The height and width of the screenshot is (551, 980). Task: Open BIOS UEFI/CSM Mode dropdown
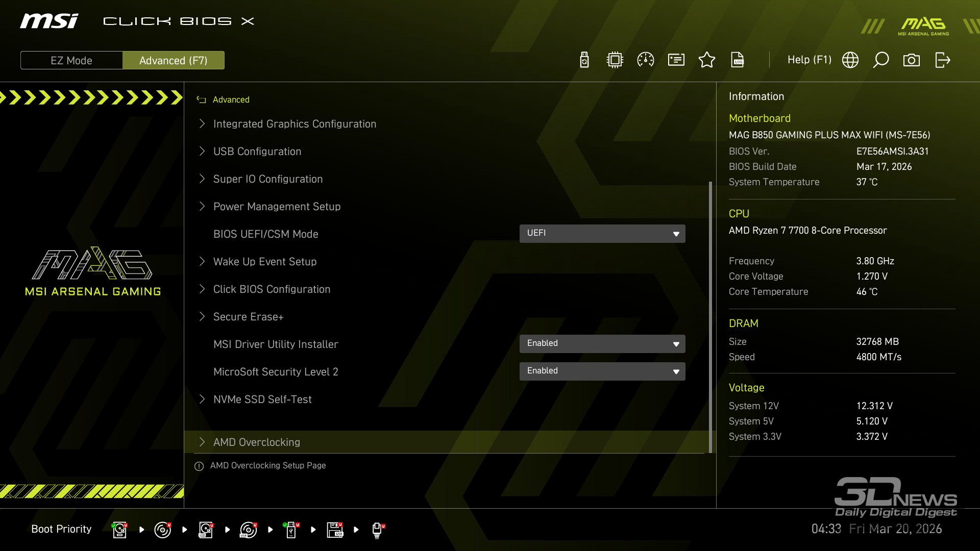click(602, 234)
